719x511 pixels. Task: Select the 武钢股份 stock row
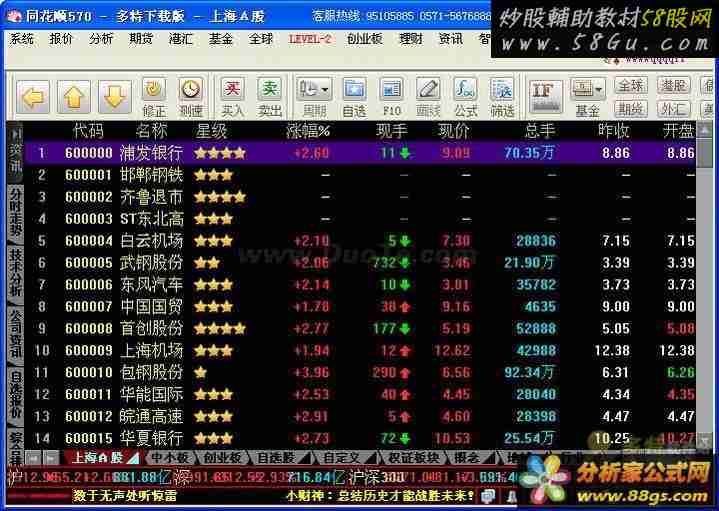pos(360,263)
